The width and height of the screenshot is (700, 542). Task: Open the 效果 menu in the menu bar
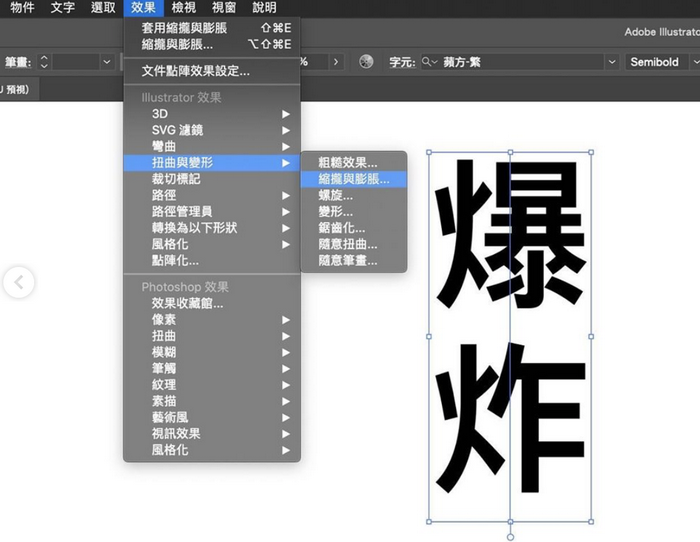tap(143, 8)
